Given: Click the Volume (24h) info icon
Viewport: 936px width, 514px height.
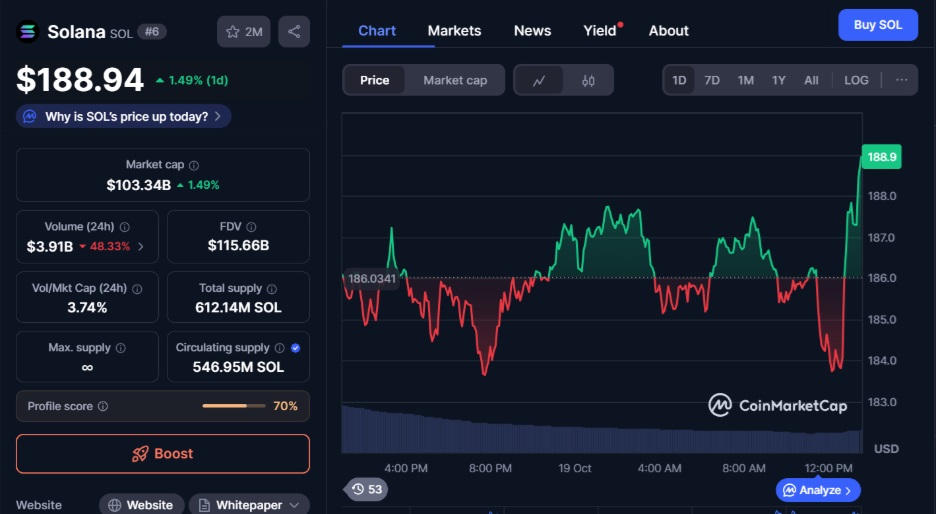Looking at the screenshot, I should [125, 227].
